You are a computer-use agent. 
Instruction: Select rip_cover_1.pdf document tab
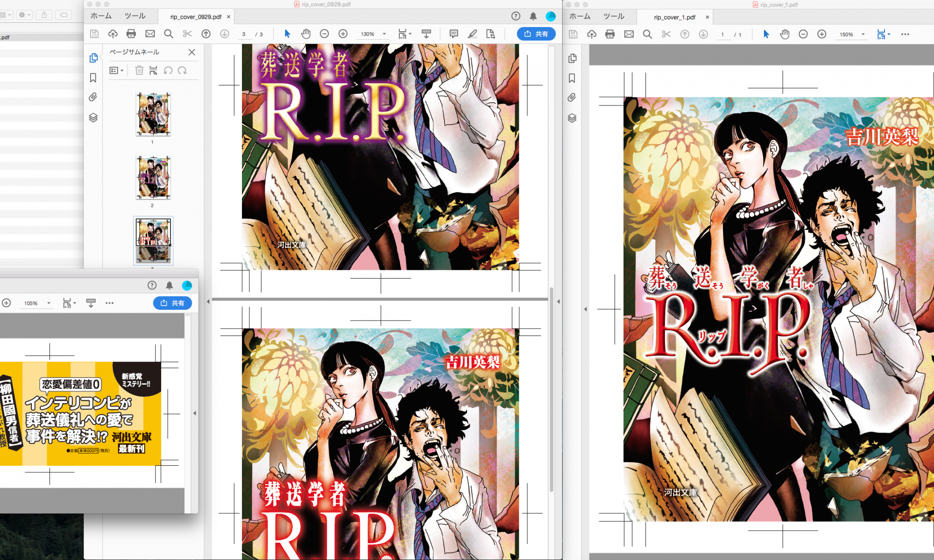point(674,17)
